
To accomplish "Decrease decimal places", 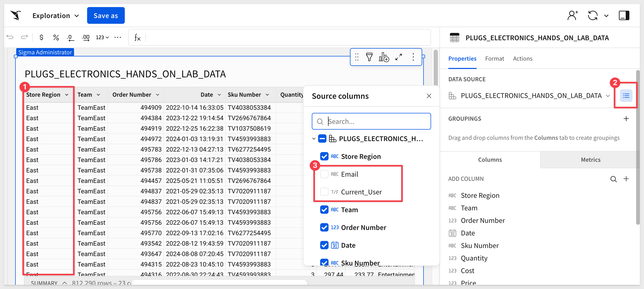I will 70,38.
